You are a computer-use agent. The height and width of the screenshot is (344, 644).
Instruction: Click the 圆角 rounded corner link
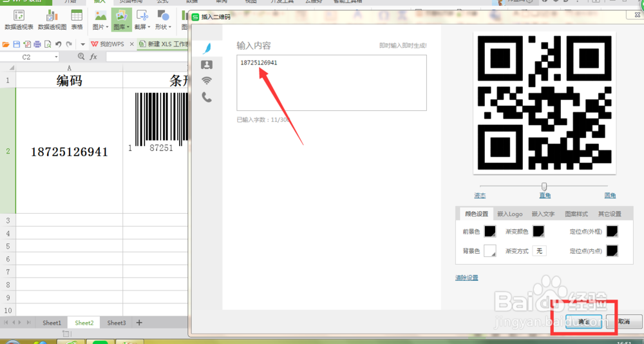click(x=610, y=196)
